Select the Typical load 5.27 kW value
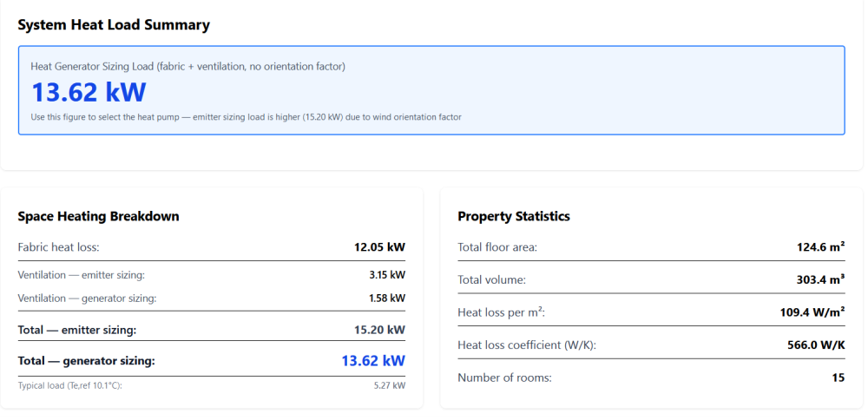868x420 pixels. 389,385
